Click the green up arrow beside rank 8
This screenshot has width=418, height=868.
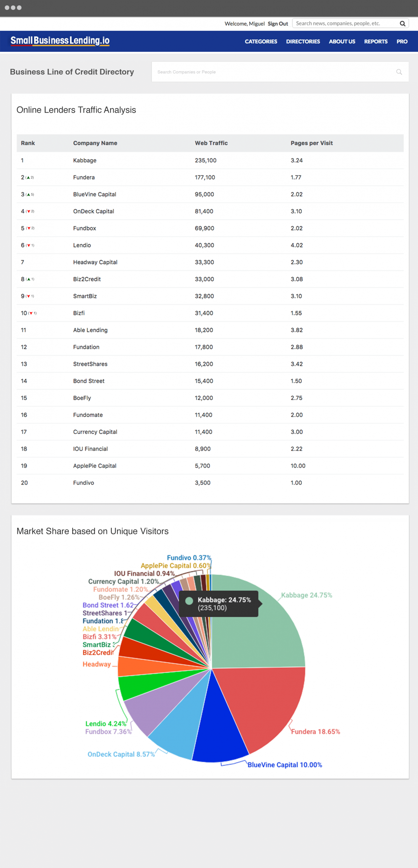point(29,279)
